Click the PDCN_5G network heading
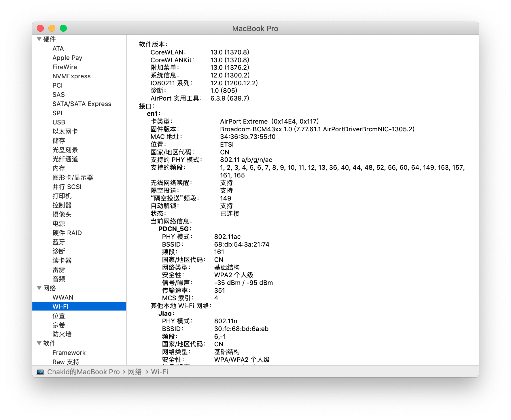Screen dimensions: 511x420 tap(175, 229)
